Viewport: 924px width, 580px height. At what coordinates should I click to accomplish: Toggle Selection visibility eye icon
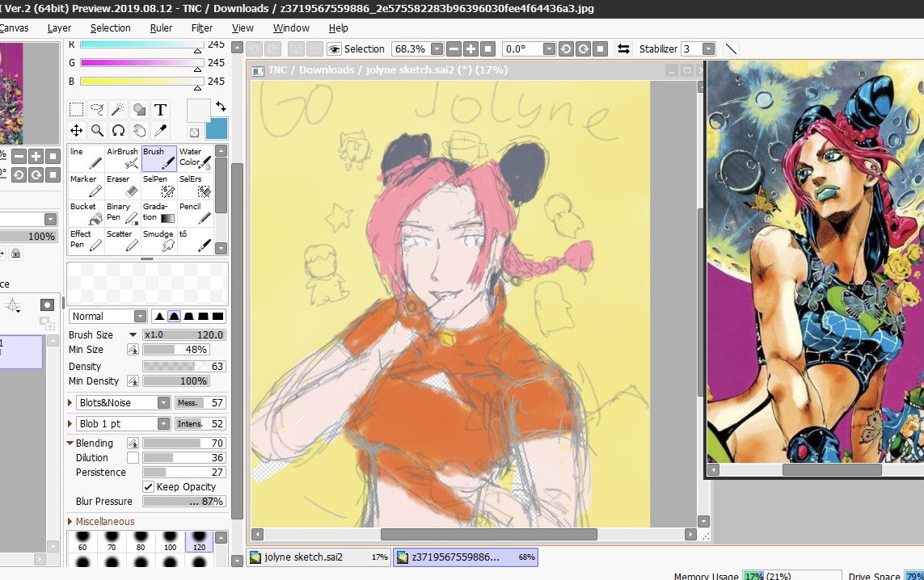click(334, 49)
